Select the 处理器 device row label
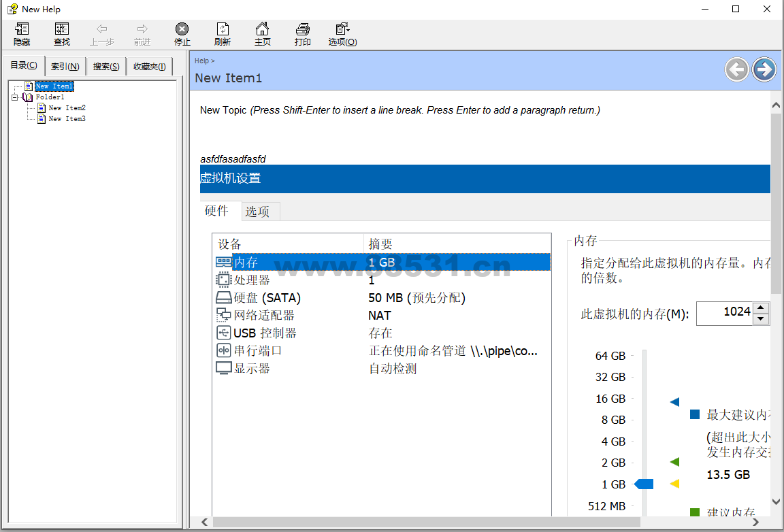 coord(252,280)
